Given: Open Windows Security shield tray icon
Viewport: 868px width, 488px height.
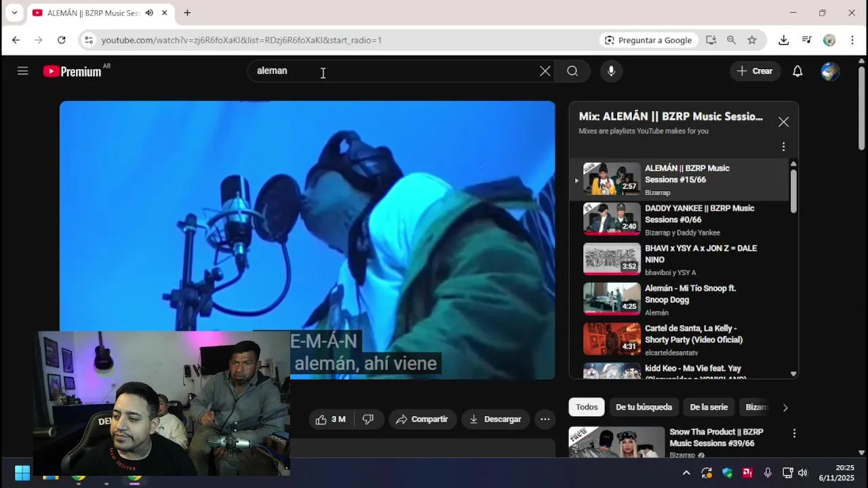Looking at the screenshot, I should [727, 473].
